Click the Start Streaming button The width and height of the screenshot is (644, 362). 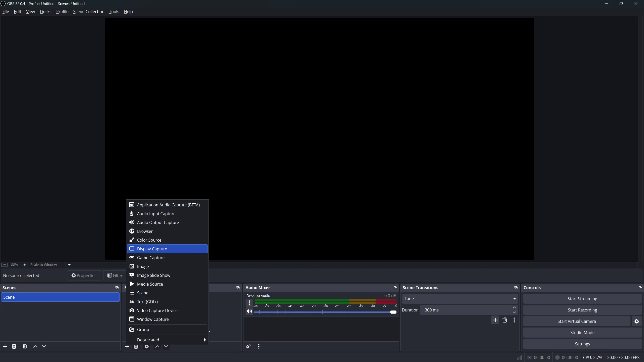pyautogui.click(x=582, y=299)
